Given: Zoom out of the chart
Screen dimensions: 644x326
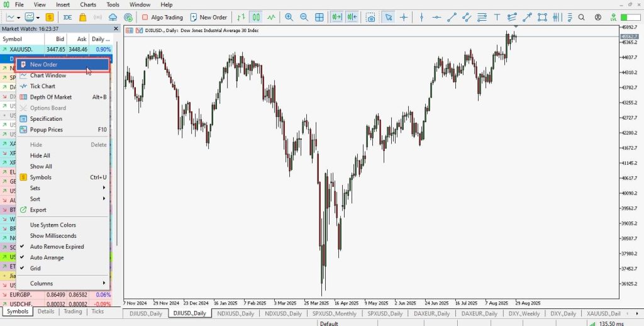Looking at the screenshot, I should click(x=304, y=17).
